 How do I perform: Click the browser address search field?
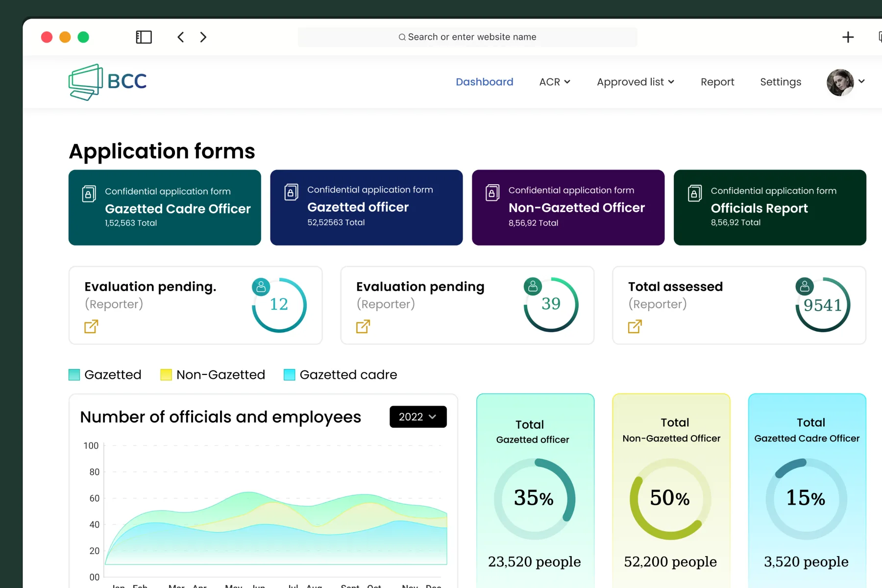coord(467,37)
